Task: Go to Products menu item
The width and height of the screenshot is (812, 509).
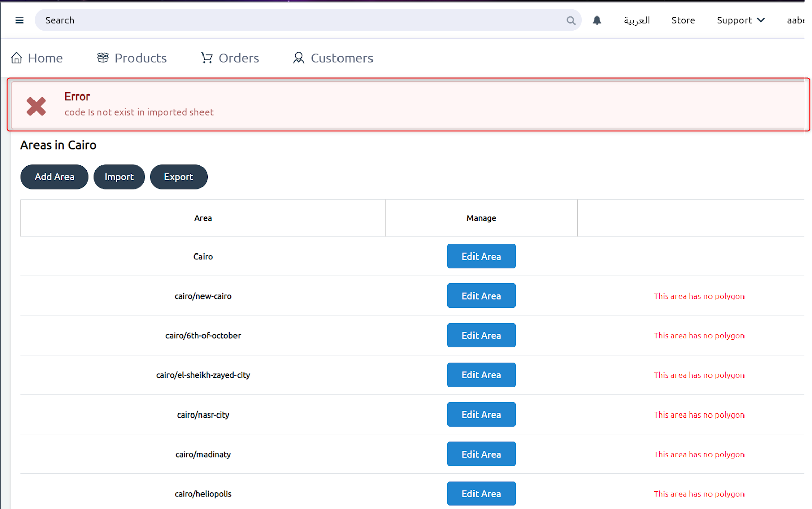Action: [132, 58]
